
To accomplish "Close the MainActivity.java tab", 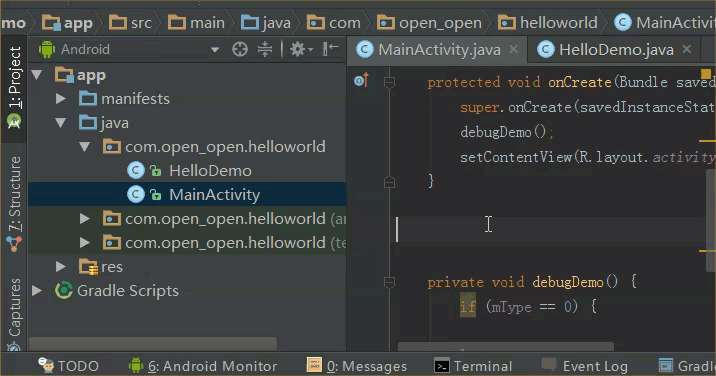I will [514, 49].
